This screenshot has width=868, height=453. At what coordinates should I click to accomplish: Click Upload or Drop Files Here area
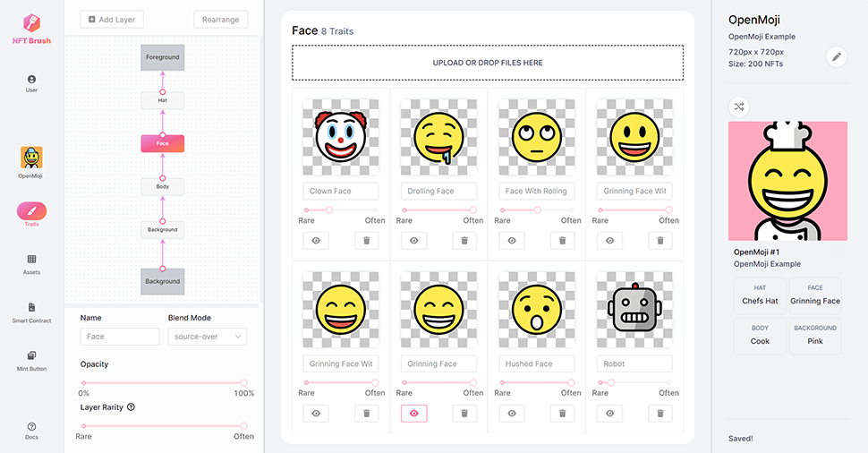pos(488,63)
